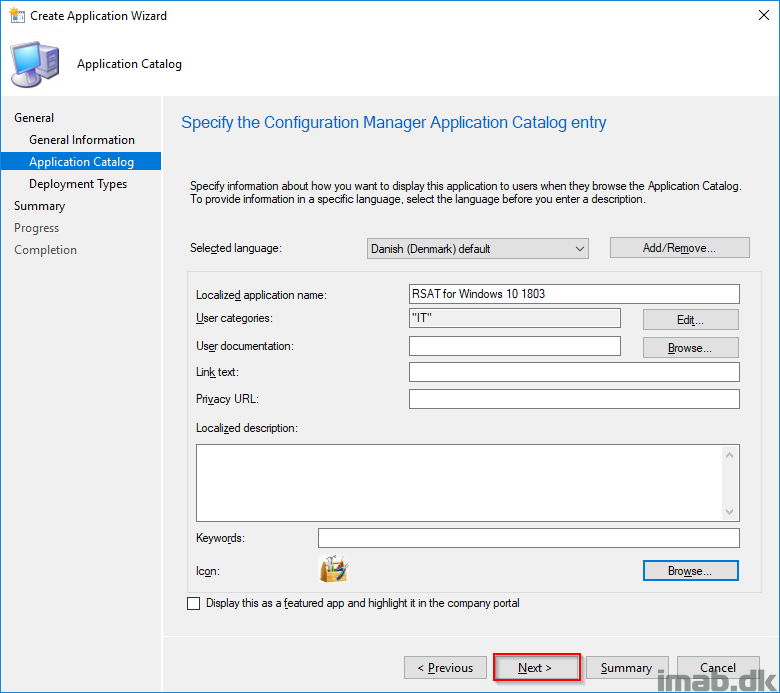Click into the Privacy URL field
This screenshot has width=780, height=693.
coord(574,399)
